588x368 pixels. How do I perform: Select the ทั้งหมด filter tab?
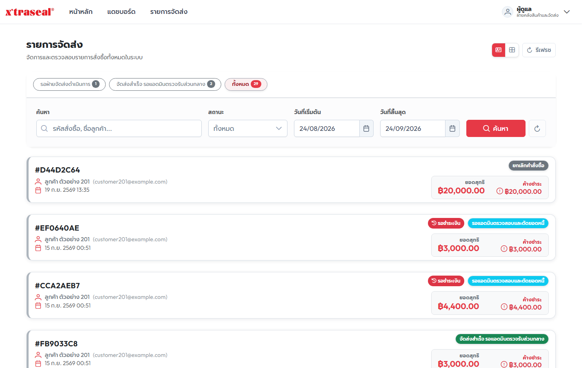246,84
